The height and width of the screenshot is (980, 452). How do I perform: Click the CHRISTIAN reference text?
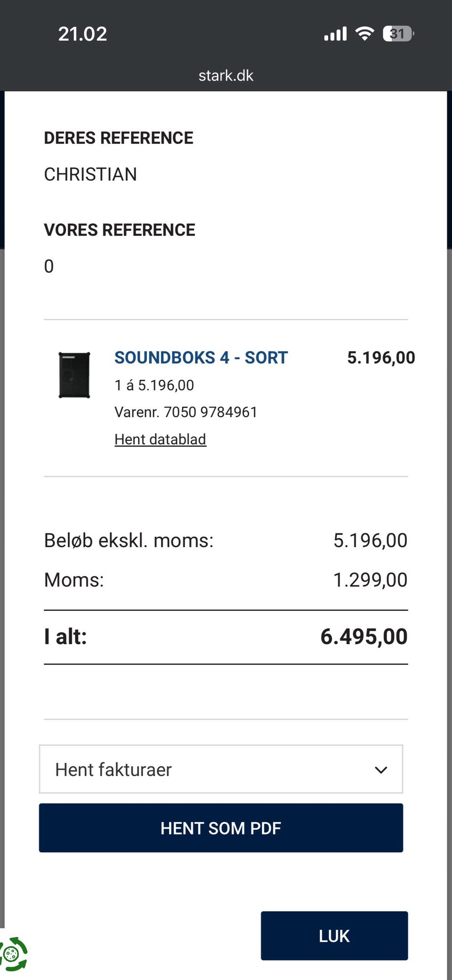click(90, 174)
